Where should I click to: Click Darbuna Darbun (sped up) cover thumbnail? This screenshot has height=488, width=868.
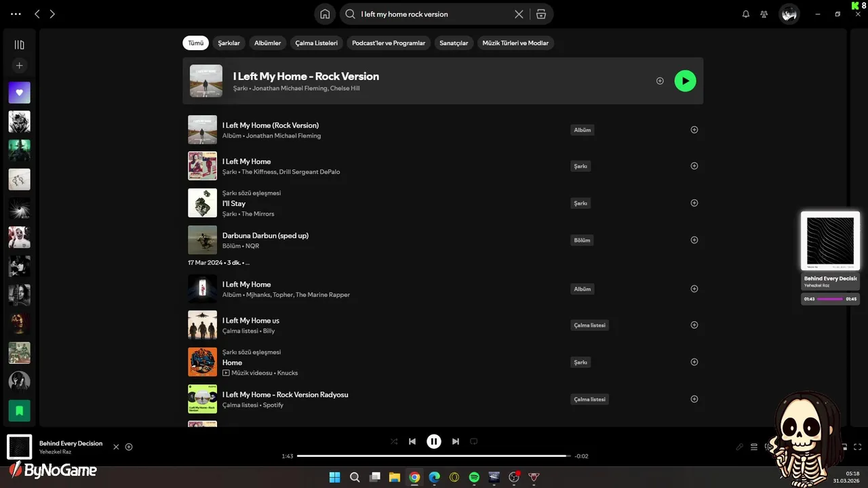[x=202, y=240]
